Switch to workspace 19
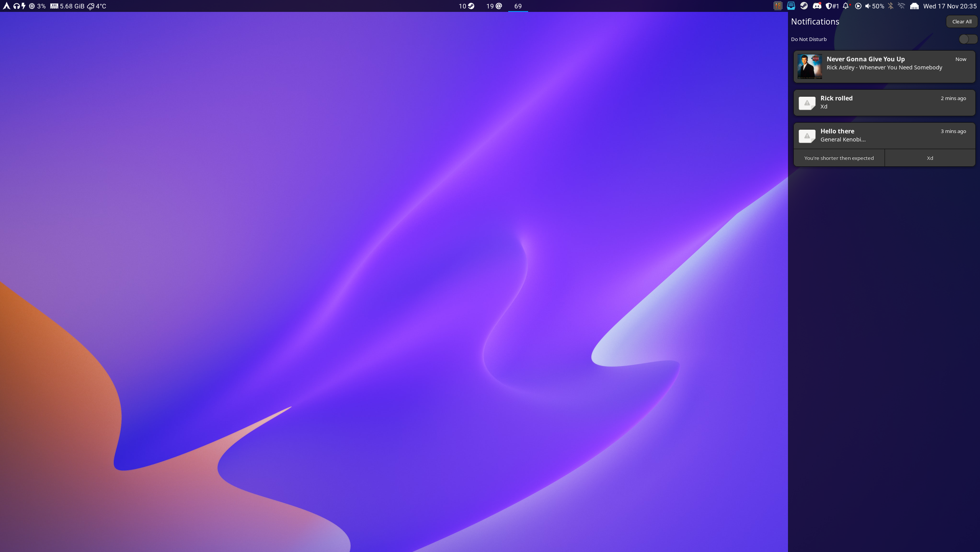Screen dimensions: 980x552 [494, 6]
